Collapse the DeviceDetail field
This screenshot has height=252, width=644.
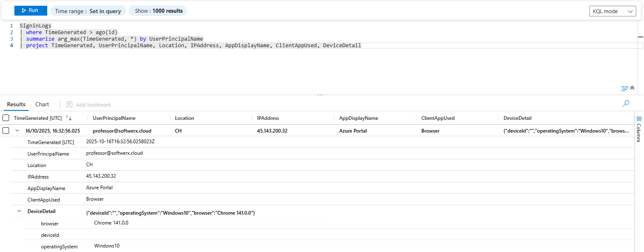pyautogui.click(x=19, y=211)
